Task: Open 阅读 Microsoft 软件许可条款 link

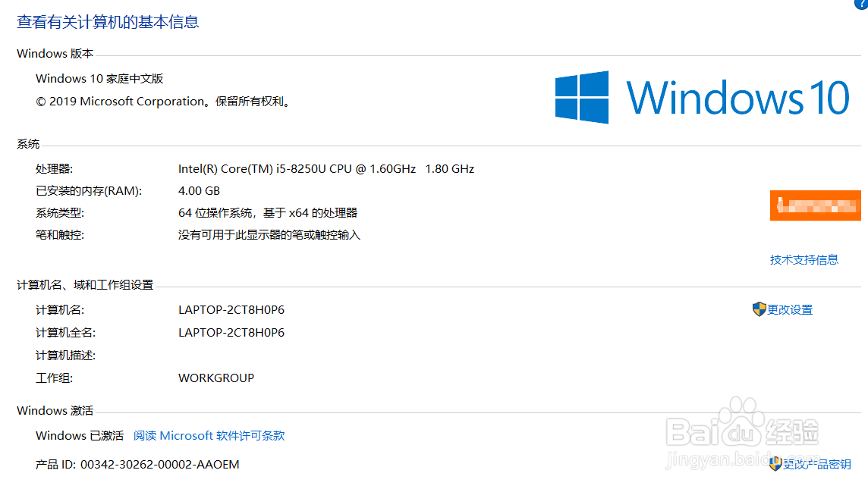Action: point(209,435)
